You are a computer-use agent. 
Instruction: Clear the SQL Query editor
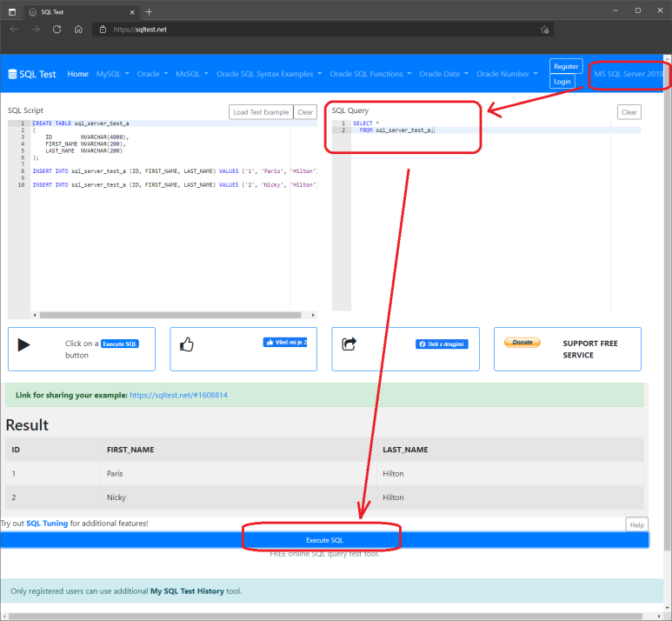tap(629, 112)
